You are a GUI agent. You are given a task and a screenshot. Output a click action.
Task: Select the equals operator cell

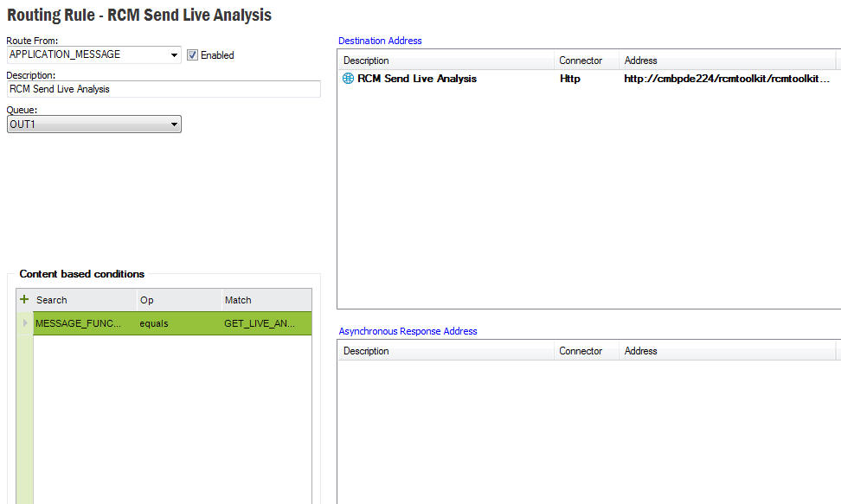click(x=177, y=323)
